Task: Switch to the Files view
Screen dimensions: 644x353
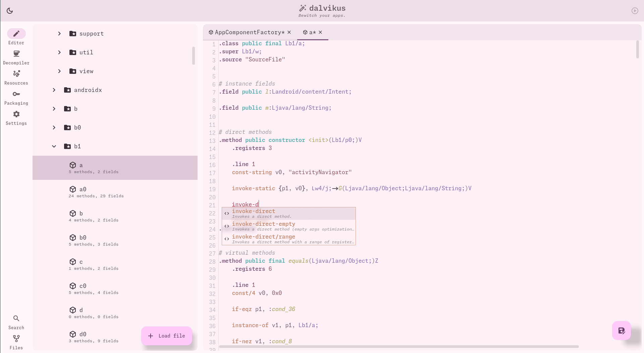Action: pos(16,342)
